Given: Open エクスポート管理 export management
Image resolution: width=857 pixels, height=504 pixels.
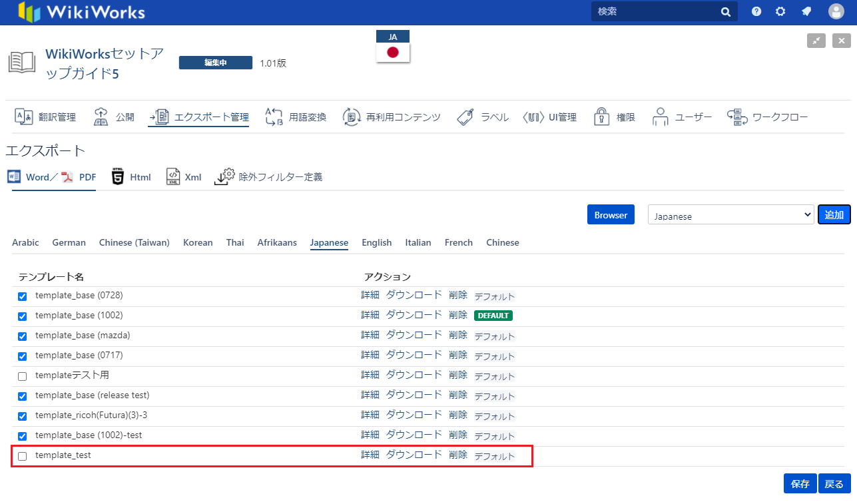Looking at the screenshot, I should tap(198, 117).
